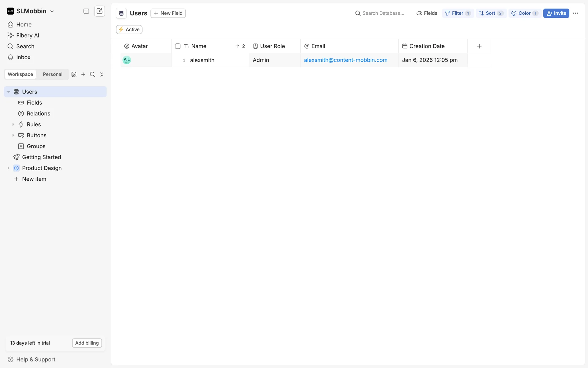Image resolution: width=588 pixels, height=368 pixels.
Task: Click the Add billing button
Action: point(87,343)
